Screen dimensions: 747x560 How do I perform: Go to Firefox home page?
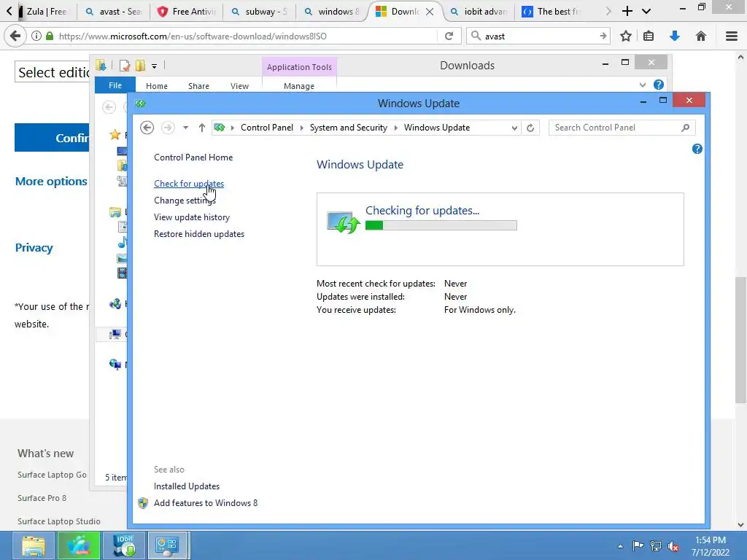click(x=701, y=36)
